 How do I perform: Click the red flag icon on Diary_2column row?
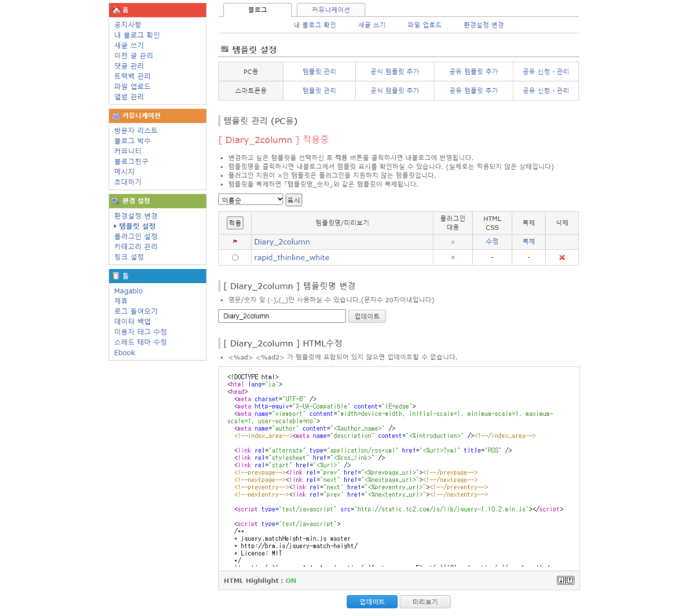[235, 242]
